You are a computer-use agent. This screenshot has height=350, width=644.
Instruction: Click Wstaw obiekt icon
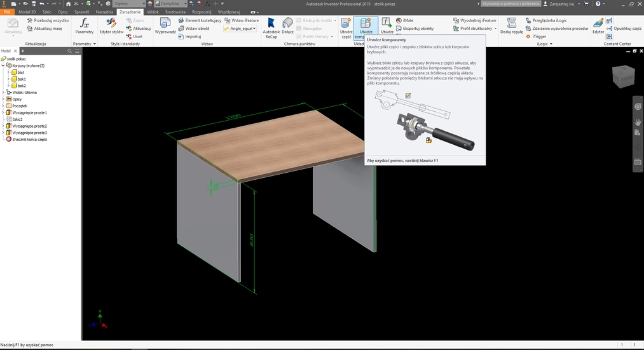tap(181, 29)
